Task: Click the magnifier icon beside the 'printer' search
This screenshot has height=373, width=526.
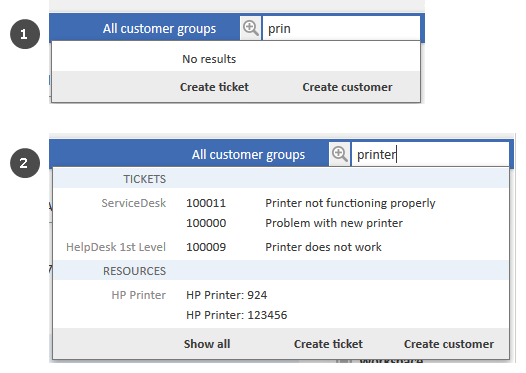Action: click(339, 154)
